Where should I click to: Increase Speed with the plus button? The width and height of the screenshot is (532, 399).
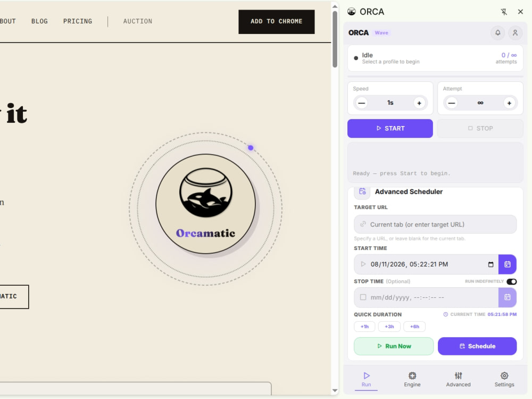click(419, 103)
